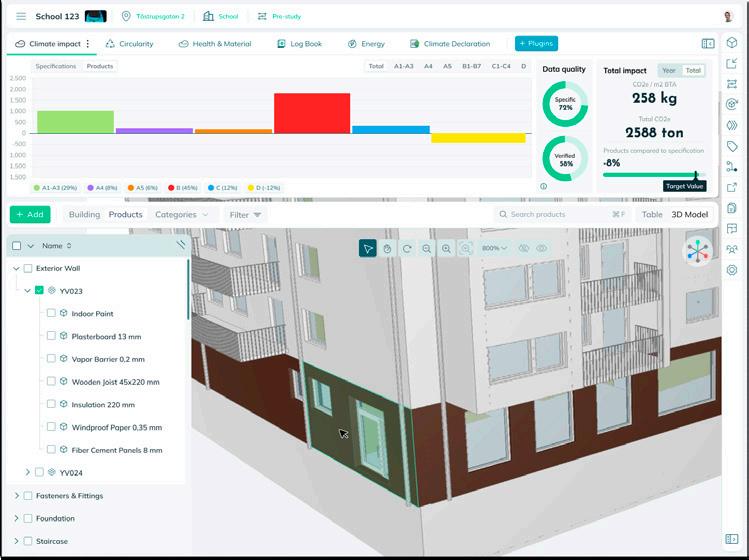The height and width of the screenshot is (560, 749).
Task: Open the Energy tab
Action: click(x=366, y=43)
